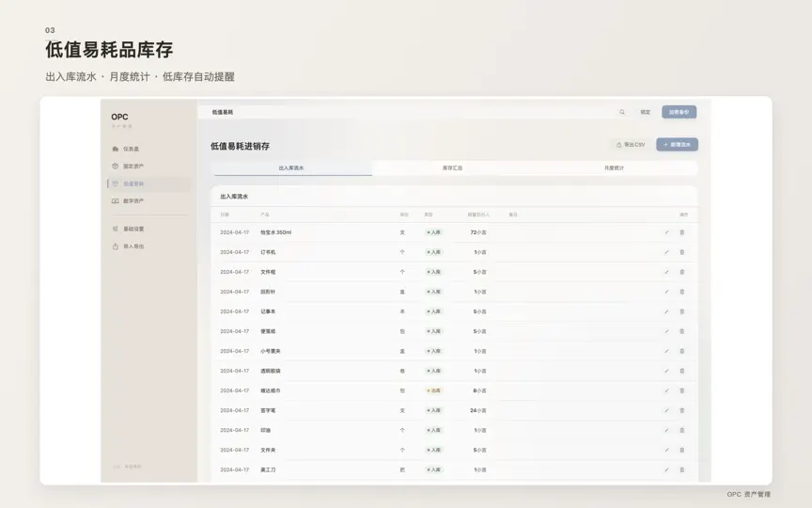Edit the 记事本 row with pencil icon
Screen dimensions: 812x508
click(x=666, y=311)
